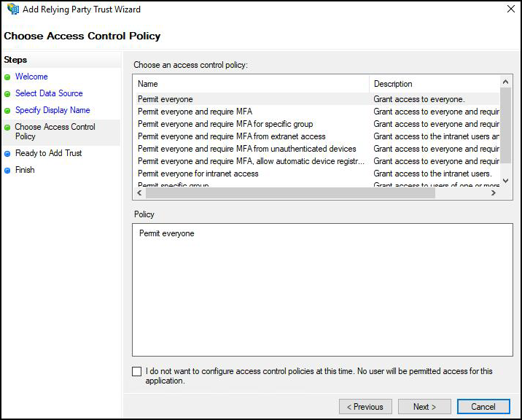
Task: Click the blue bullet beside Finish step
Action: pyautogui.click(x=8, y=171)
